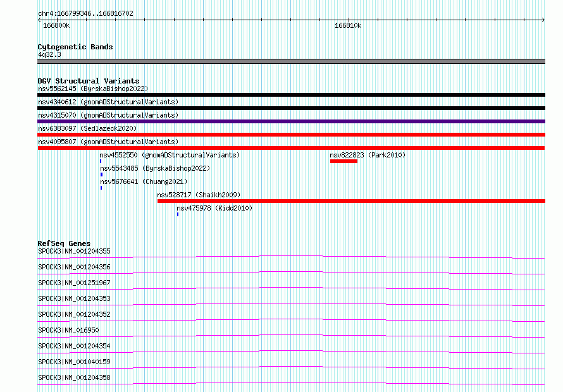
Task: Click the left arrow of the coordinate ruler
Action: pos(39,20)
